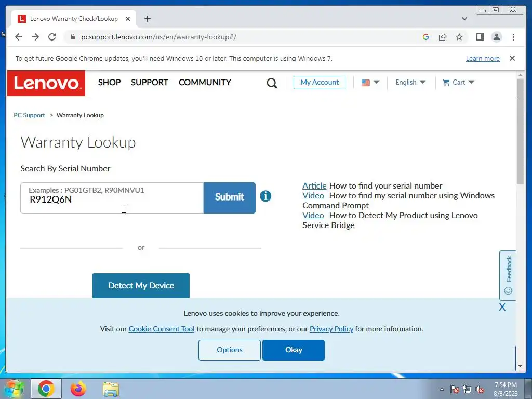
Task: Open the SHOP menu
Action: [109, 83]
